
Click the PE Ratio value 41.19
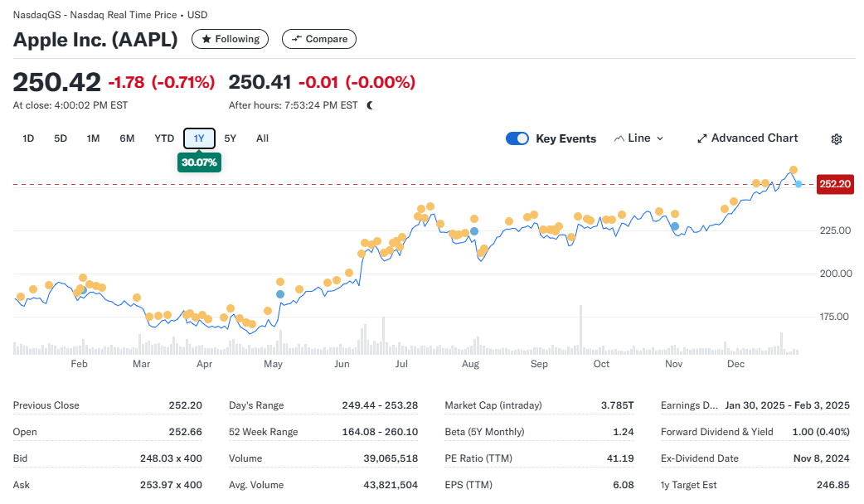(x=619, y=458)
